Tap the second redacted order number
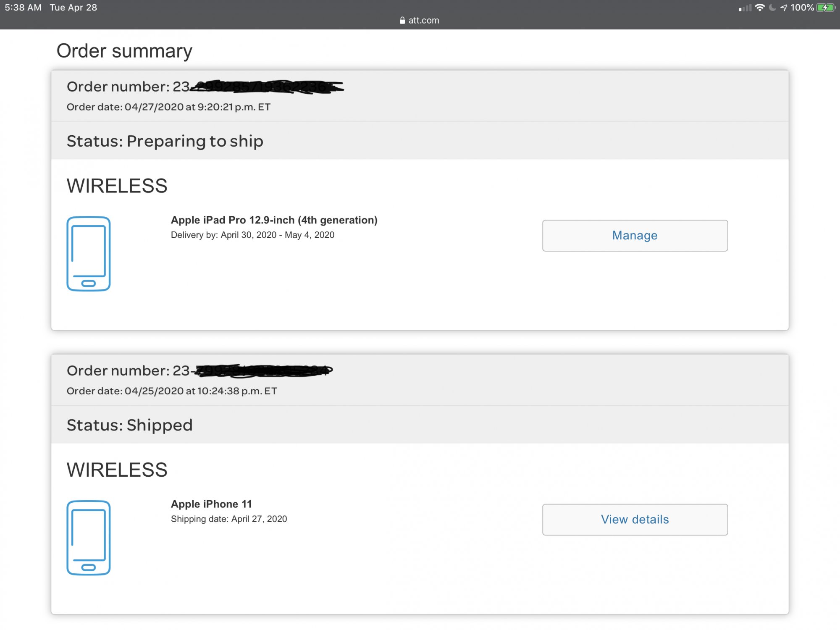 [x=262, y=370]
